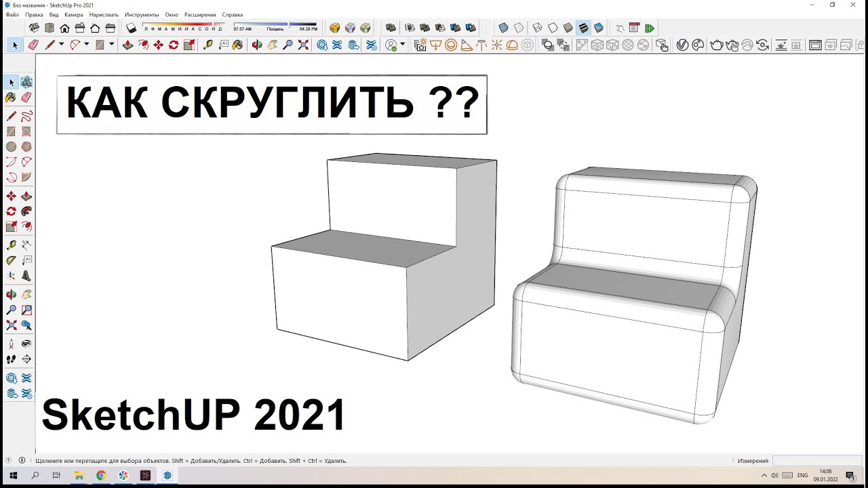
Task: Select the arrow tool in the top toolbar
Action: [x=15, y=45]
